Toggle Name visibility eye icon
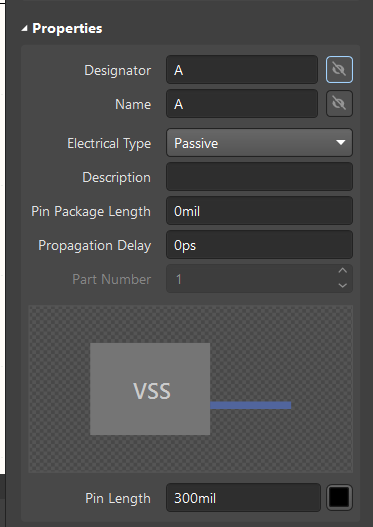Viewport: 373px width, 527px height. coord(339,104)
